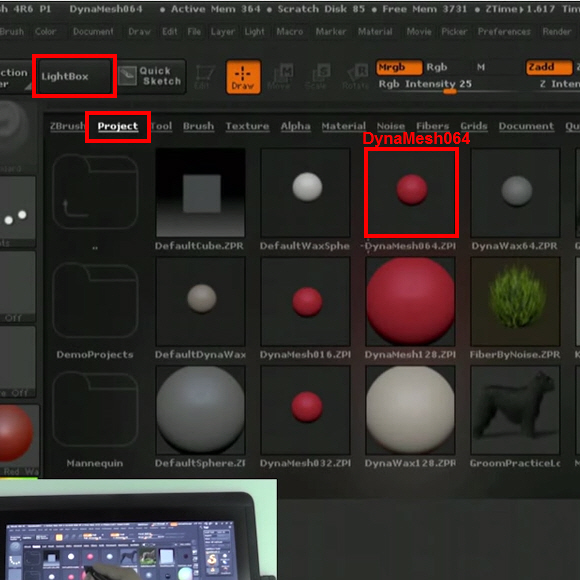Open the Mannequin folder

pyautogui.click(x=95, y=409)
